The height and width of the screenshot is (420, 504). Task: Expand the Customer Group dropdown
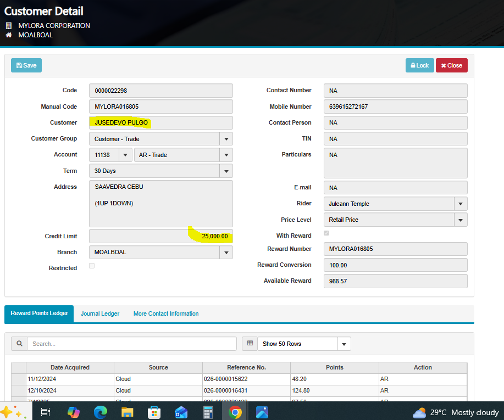[226, 139]
